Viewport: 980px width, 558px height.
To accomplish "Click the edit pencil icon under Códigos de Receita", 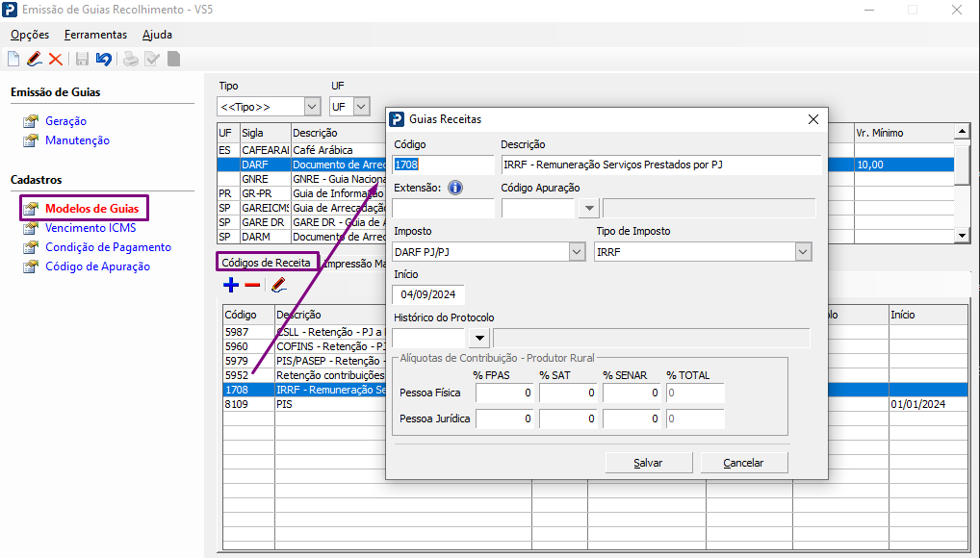I will (279, 285).
